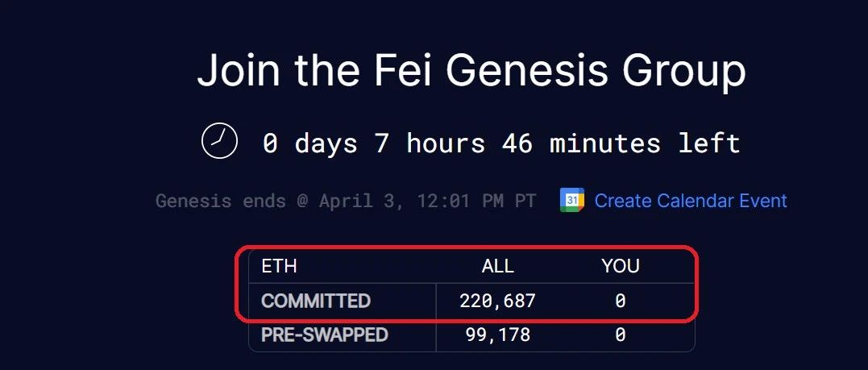Screen dimensions: 868x370
Task: Click the Google Calendar icon
Action: pyautogui.click(x=572, y=200)
